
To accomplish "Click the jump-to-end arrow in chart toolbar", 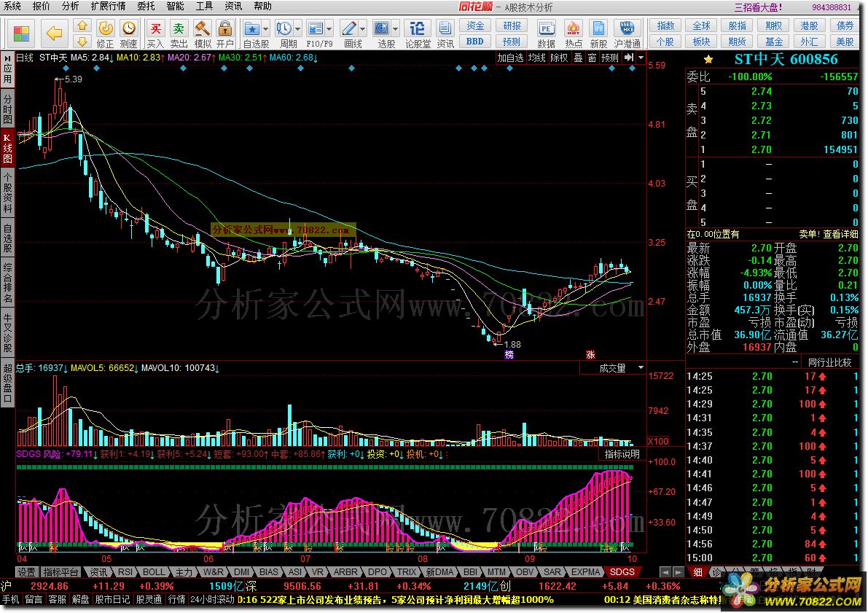I will pyautogui.click(x=629, y=58).
